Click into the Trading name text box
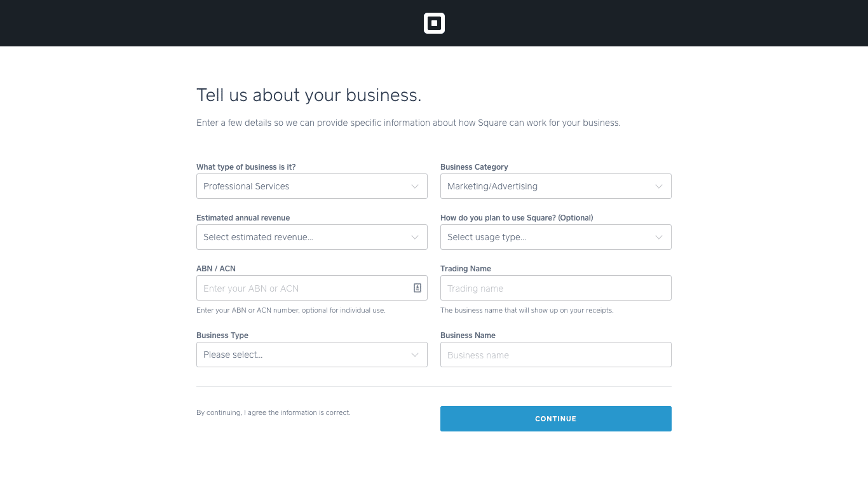This screenshot has height=488, width=868. click(555, 288)
